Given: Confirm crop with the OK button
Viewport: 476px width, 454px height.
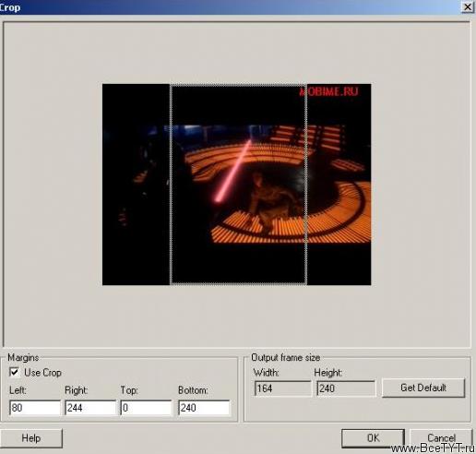Looking at the screenshot, I should (373, 438).
